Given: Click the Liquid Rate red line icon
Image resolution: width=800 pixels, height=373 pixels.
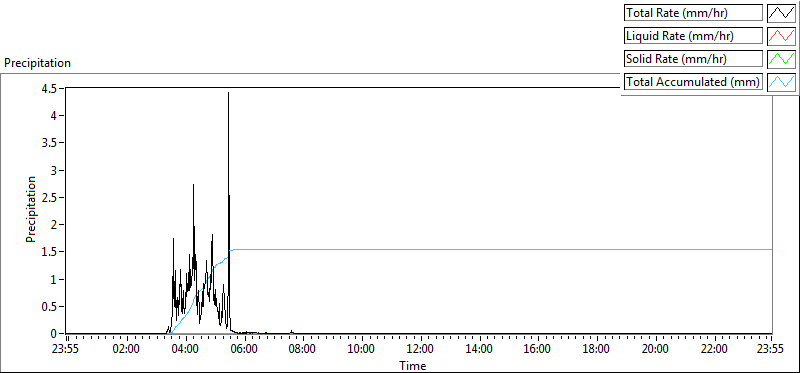Looking at the screenshot, I should [x=782, y=36].
